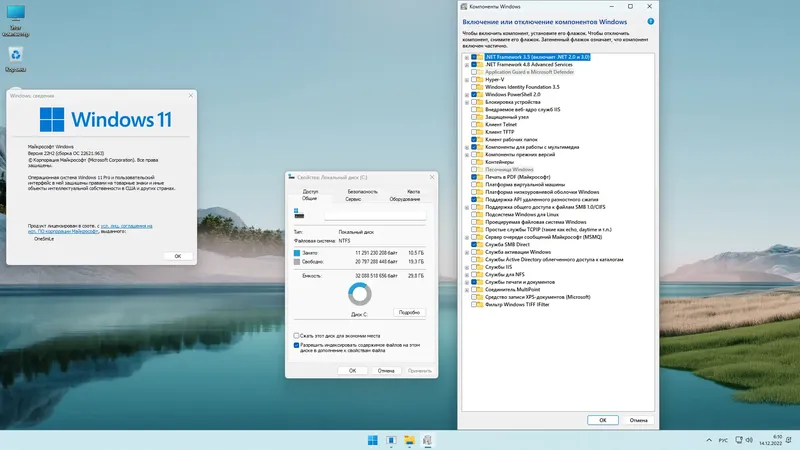Toggle Клиент Telnet checkbox

(475, 125)
